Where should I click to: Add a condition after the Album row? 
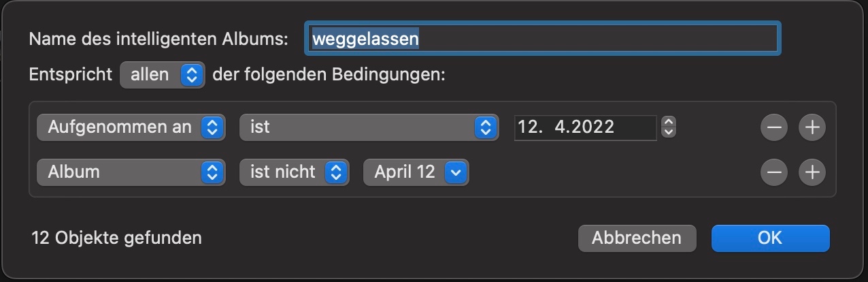click(812, 172)
